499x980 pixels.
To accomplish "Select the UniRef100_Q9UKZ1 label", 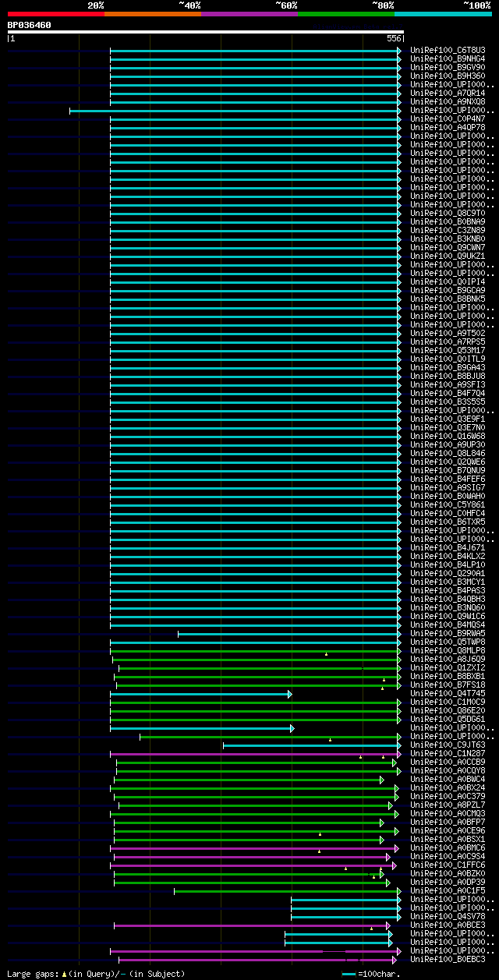I will 448,256.
